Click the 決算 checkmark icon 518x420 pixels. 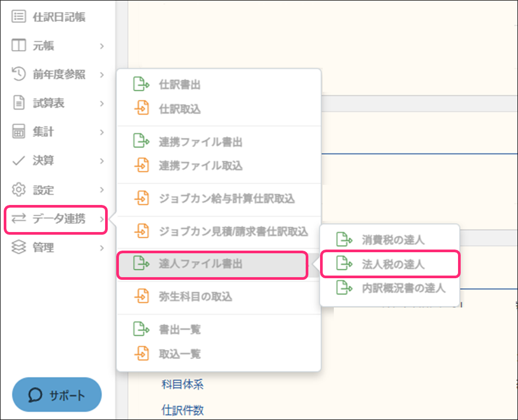[x=19, y=160]
